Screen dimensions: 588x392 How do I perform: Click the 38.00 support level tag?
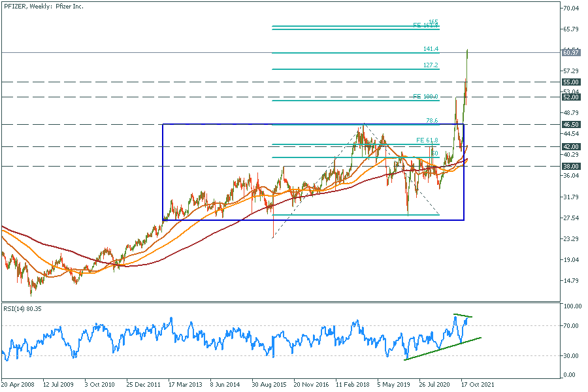[570, 166]
